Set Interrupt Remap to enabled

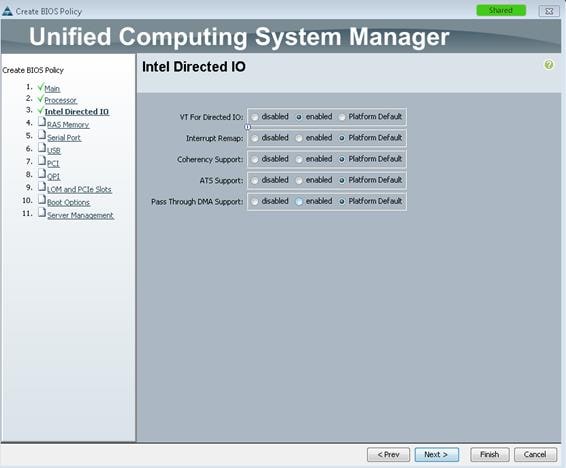(x=299, y=138)
